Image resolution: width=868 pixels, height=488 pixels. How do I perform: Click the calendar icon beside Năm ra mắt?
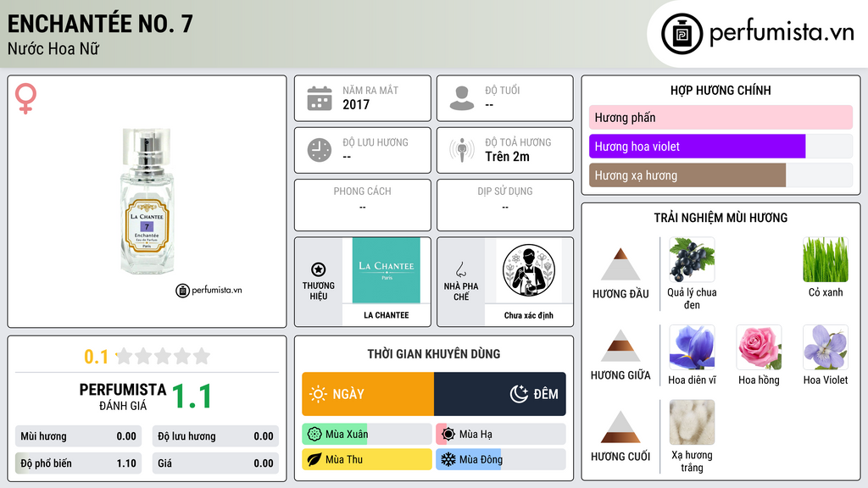(x=320, y=98)
